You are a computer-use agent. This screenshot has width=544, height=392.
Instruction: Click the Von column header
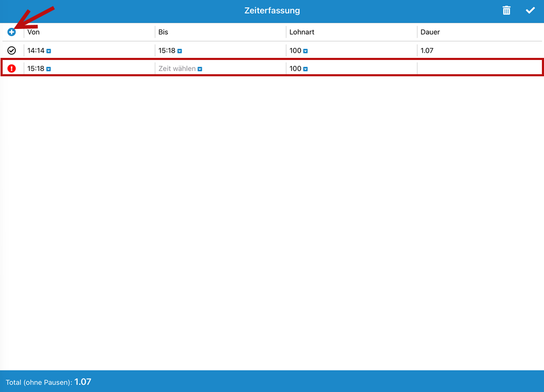click(x=33, y=32)
